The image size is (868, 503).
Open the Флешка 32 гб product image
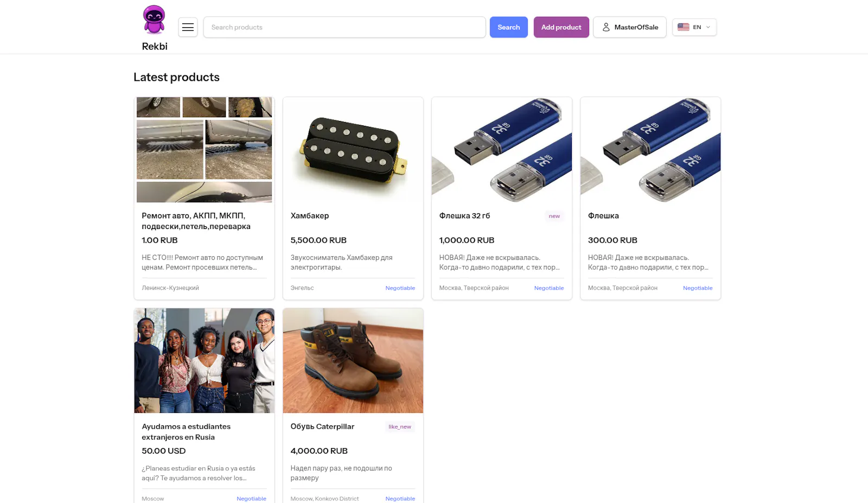(x=502, y=150)
